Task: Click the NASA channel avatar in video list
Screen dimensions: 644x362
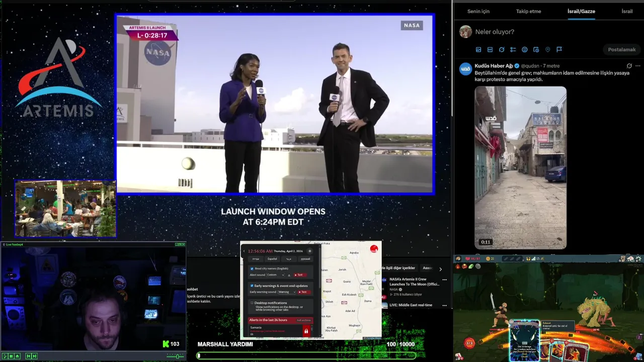Action: coord(384,280)
